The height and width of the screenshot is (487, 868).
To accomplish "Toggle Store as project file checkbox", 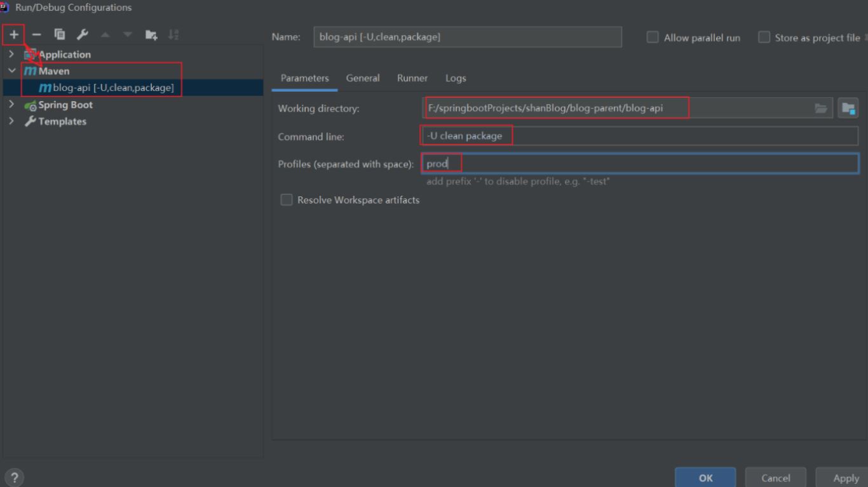I will [x=764, y=38].
